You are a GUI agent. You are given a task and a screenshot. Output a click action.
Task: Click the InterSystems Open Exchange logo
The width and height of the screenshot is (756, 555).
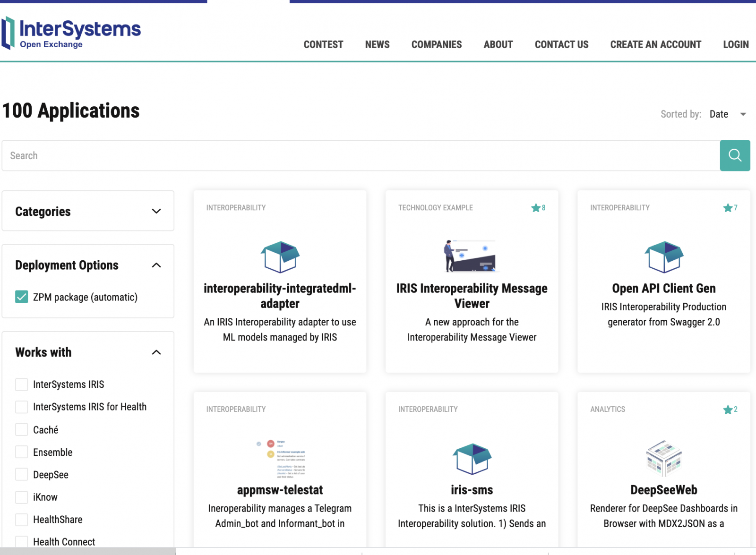coord(71,33)
